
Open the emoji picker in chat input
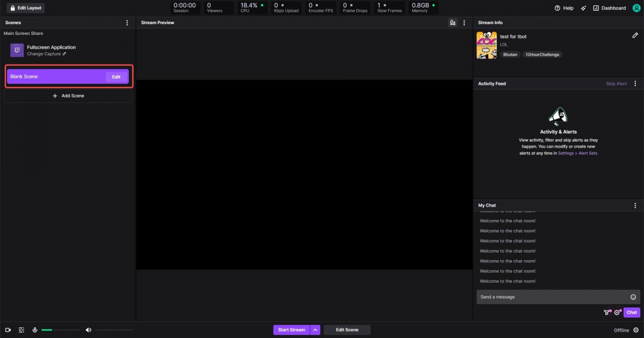click(x=633, y=297)
